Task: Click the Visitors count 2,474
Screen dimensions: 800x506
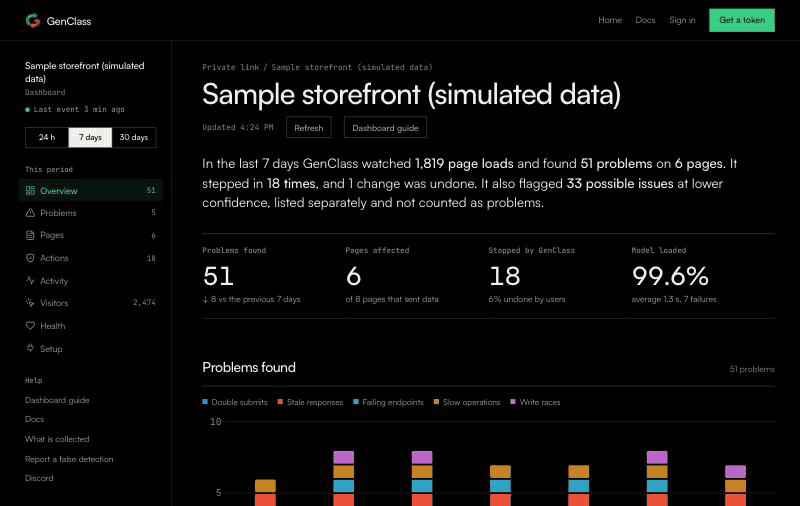Action: tap(144, 302)
